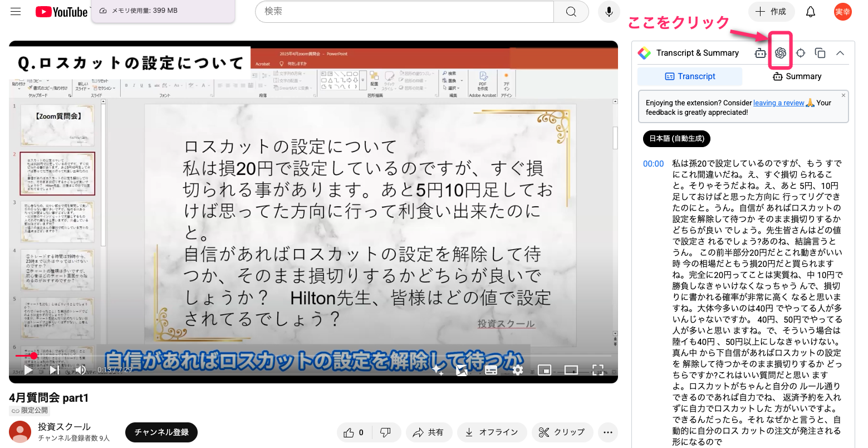The image size is (868, 448).
Task: Open the ChatGPT icon in Transcript & Summary panel
Action: click(x=781, y=52)
